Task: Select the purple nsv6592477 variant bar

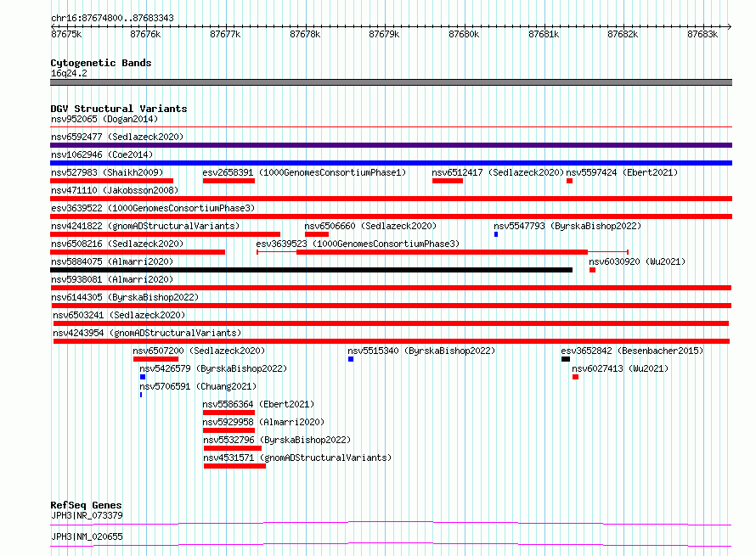Action: [x=391, y=145]
